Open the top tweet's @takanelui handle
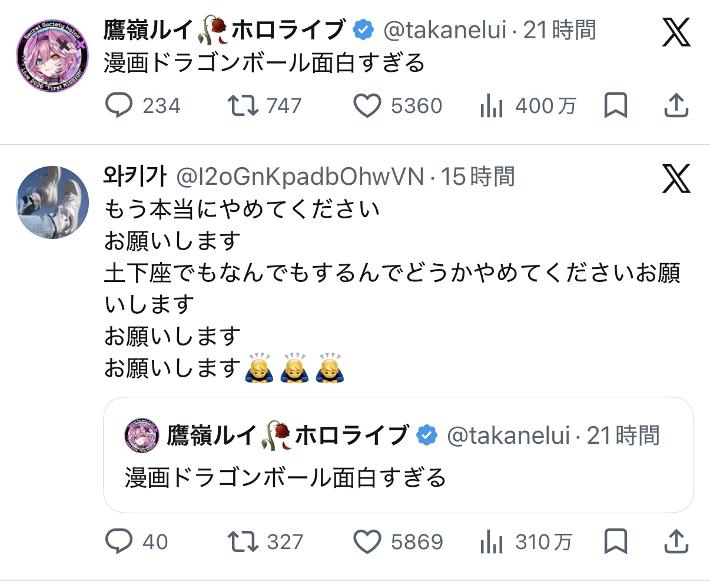Image resolution: width=710 pixels, height=588 pixels. tap(444, 30)
